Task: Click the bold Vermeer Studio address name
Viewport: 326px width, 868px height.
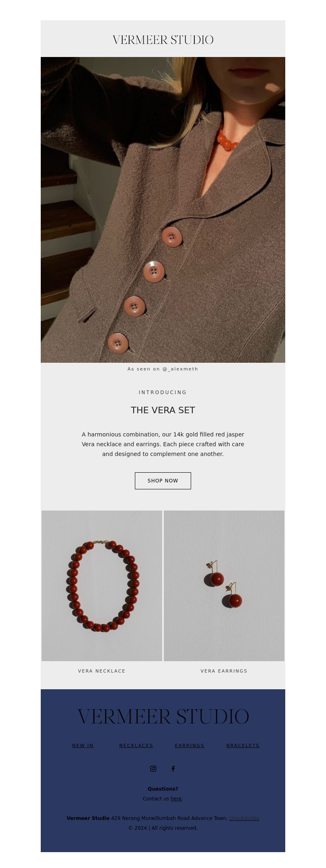Action: tap(88, 818)
